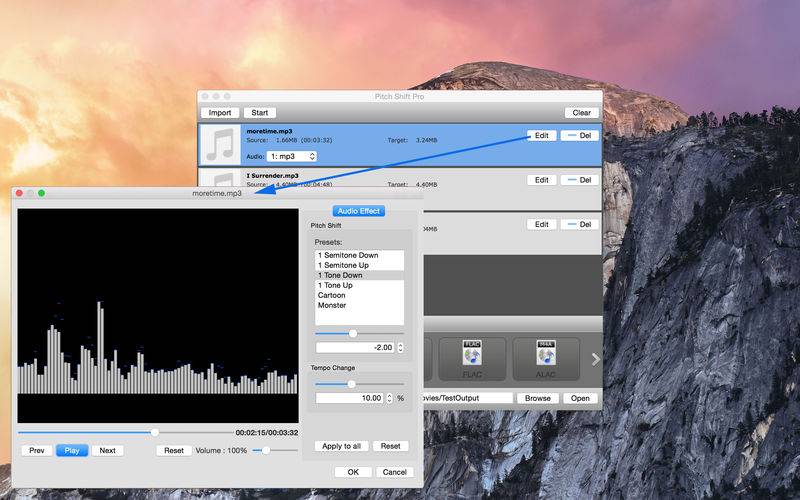This screenshot has height=500, width=800.
Task: Select the FLAC output format icon
Action: (x=473, y=358)
